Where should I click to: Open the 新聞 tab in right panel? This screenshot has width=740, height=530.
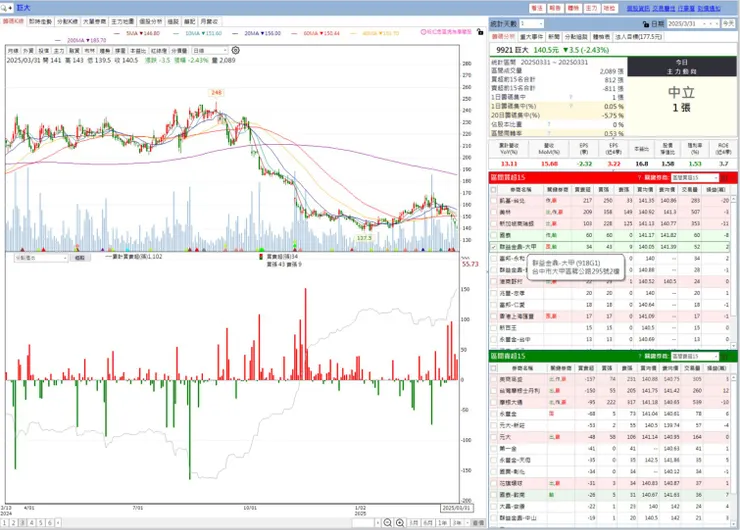point(554,36)
